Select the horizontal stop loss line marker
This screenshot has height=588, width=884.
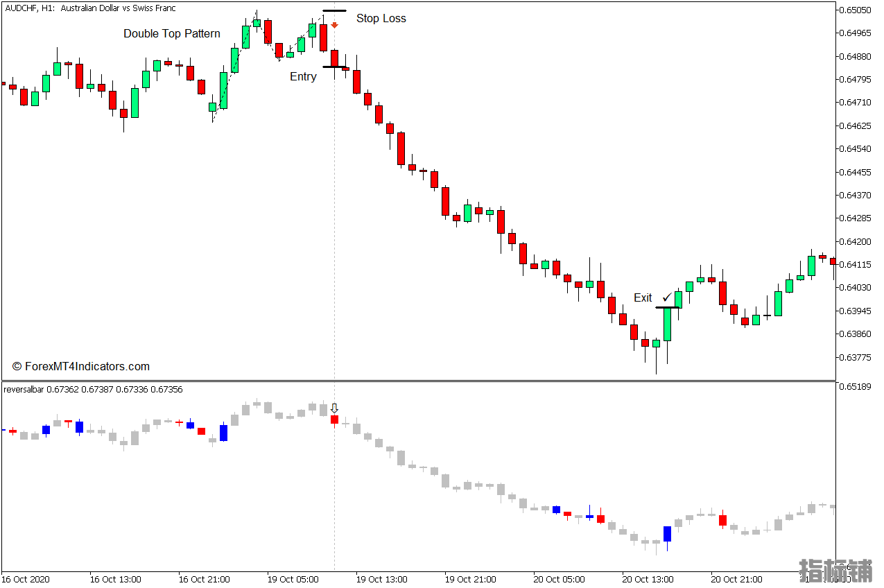pos(334,10)
